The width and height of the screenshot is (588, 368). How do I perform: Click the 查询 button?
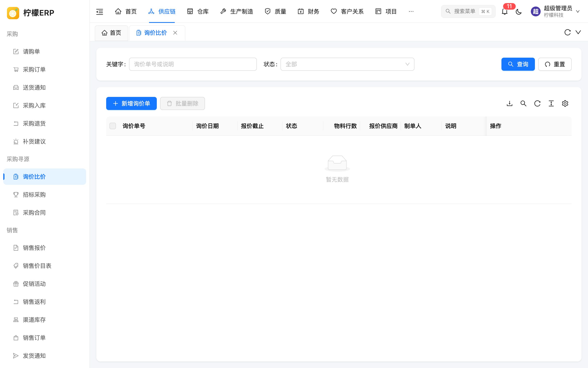pos(518,64)
